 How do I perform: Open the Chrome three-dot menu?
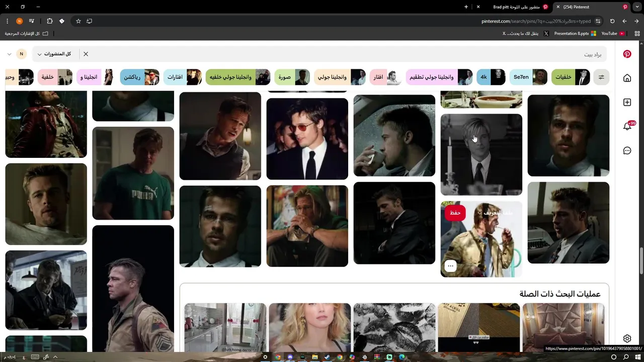tap(7, 21)
